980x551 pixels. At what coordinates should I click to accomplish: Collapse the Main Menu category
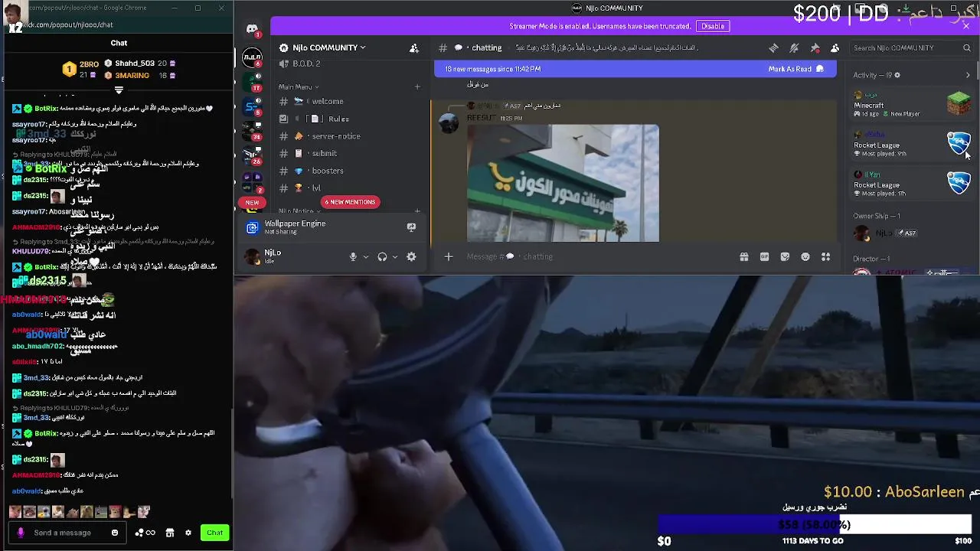(x=299, y=86)
